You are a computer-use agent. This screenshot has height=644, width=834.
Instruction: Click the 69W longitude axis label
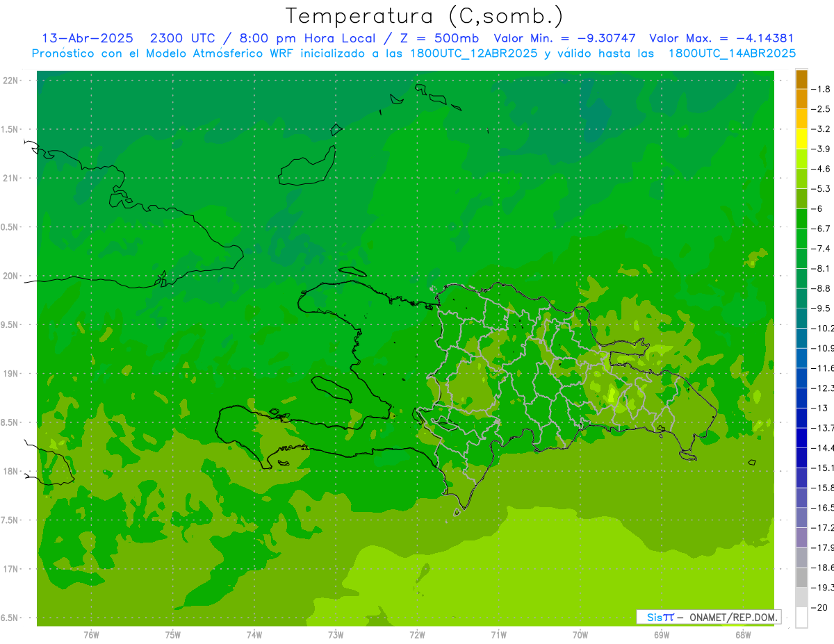(662, 635)
